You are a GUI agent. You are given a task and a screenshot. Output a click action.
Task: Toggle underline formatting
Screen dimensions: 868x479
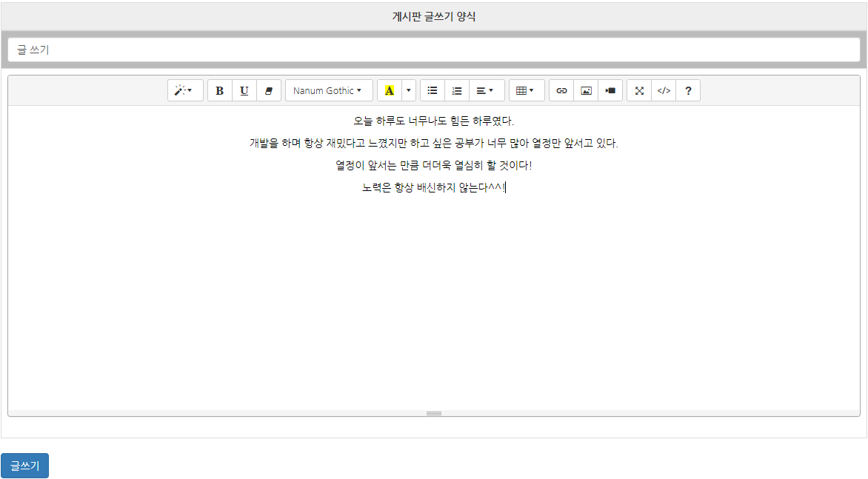click(x=244, y=91)
